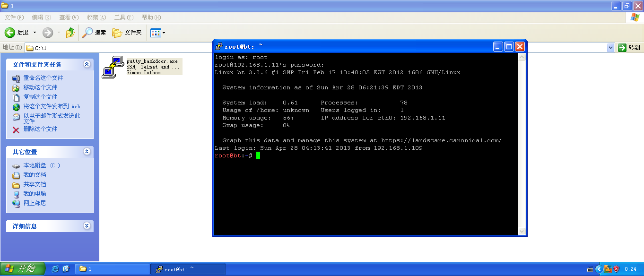The image size is (644, 276).
Task: Click the system clock 0:24
Action: tap(630, 269)
